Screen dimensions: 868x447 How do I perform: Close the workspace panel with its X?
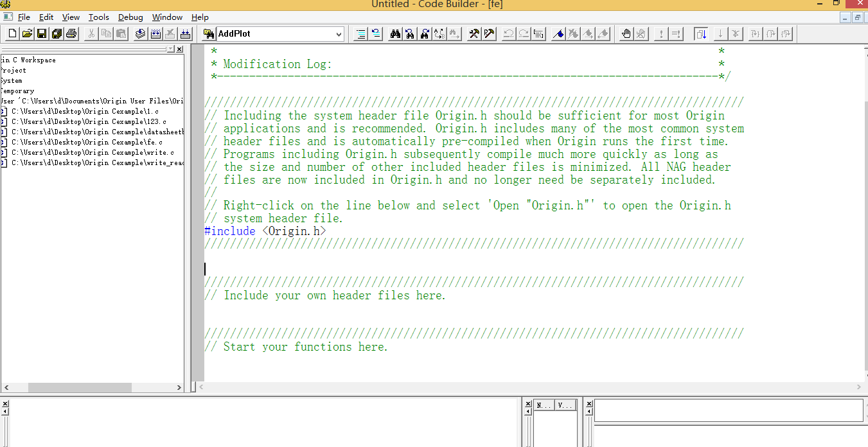click(x=179, y=49)
